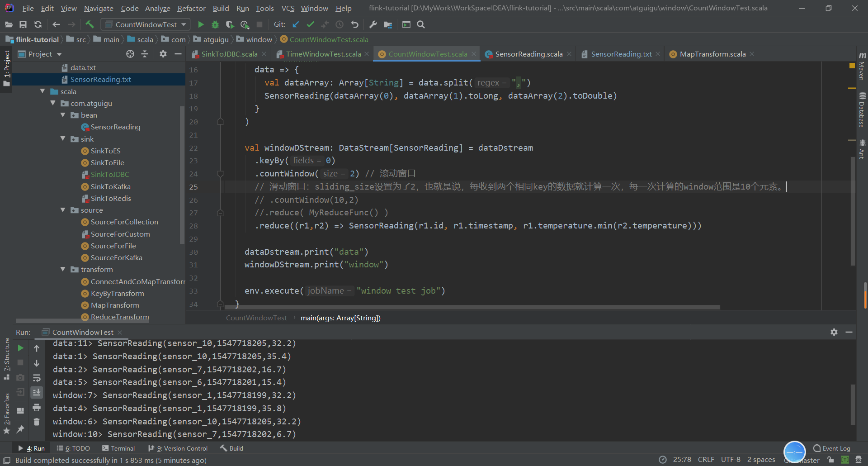The width and height of the screenshot is (868, 466).
Task: Click Up the Stack Trace arrow in Run panel
Action: pos(37,348)
